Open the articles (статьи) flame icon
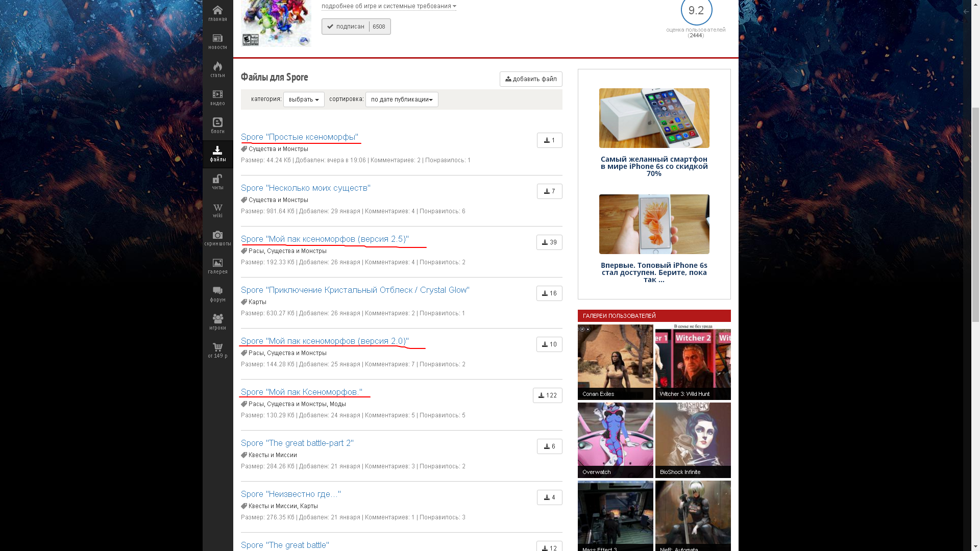The width and height of the screenshot is (980, 551). click(217, 69)
